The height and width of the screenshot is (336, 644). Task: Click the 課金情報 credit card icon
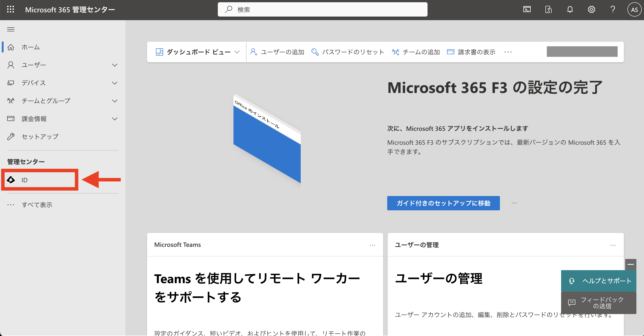coord(11,118)
